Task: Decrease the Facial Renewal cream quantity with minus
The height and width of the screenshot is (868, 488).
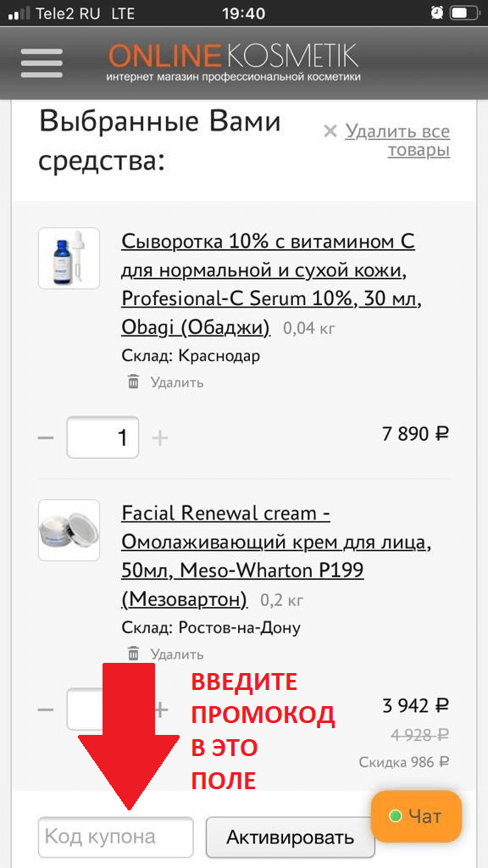Action: (x=46, y=709)
